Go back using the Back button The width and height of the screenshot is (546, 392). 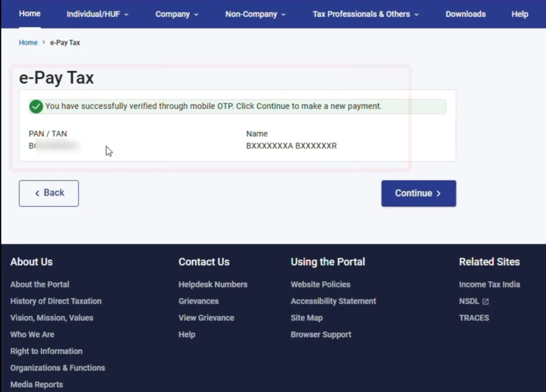49,193
